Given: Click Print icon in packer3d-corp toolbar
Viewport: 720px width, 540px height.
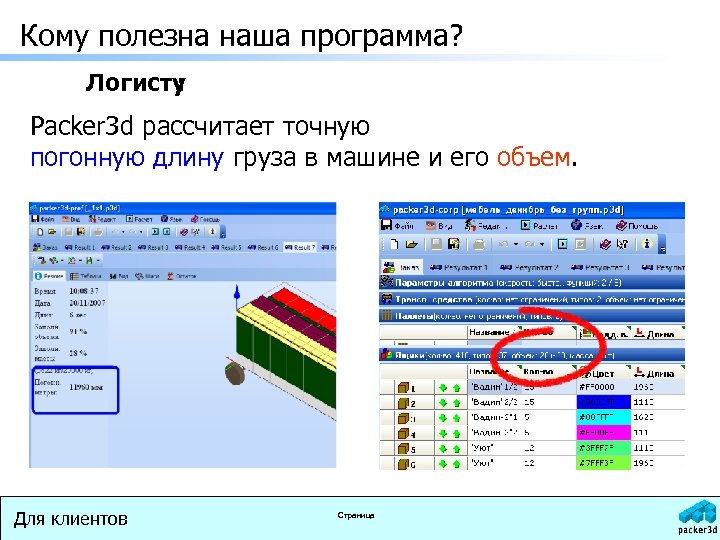Looking at the screenshot, I should pos(478,244).
